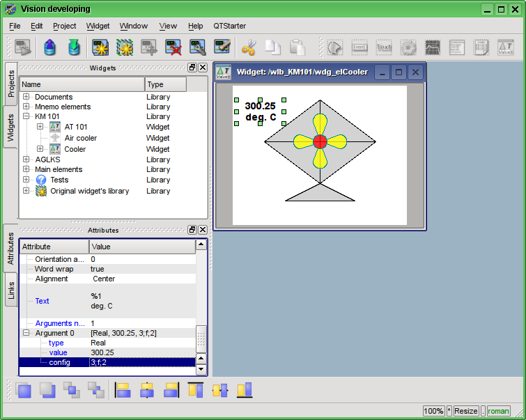The height and width of the screenshot is (420, 526).
Task: Click the 100% zoom status indicator
Action: pyautogui.click(x=433, y=411)
